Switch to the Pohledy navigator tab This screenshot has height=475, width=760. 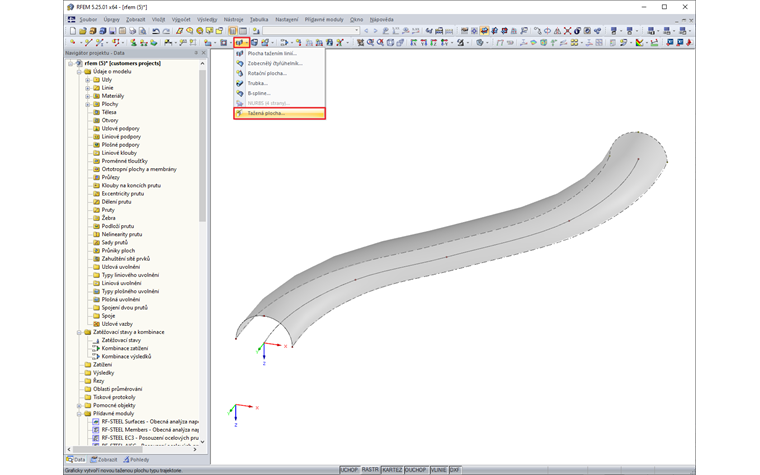pyautogui.click(x=137, y=460)
